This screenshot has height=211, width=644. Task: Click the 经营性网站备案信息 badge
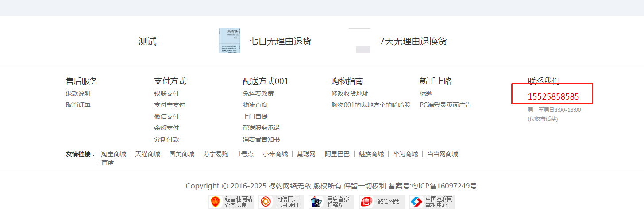tap(231, 202)
